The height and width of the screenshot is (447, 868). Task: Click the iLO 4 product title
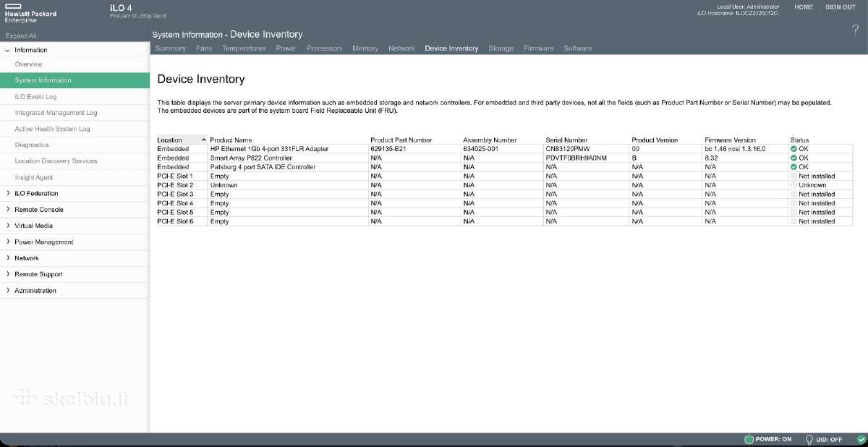(121, 7)
